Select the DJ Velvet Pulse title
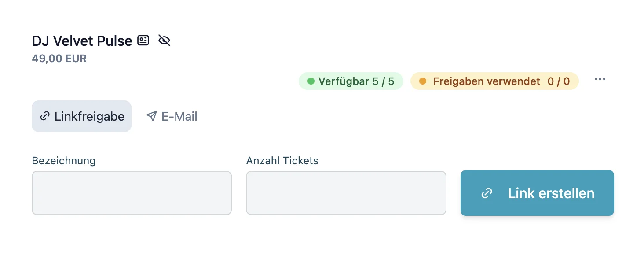 click(x=82, y=41)
